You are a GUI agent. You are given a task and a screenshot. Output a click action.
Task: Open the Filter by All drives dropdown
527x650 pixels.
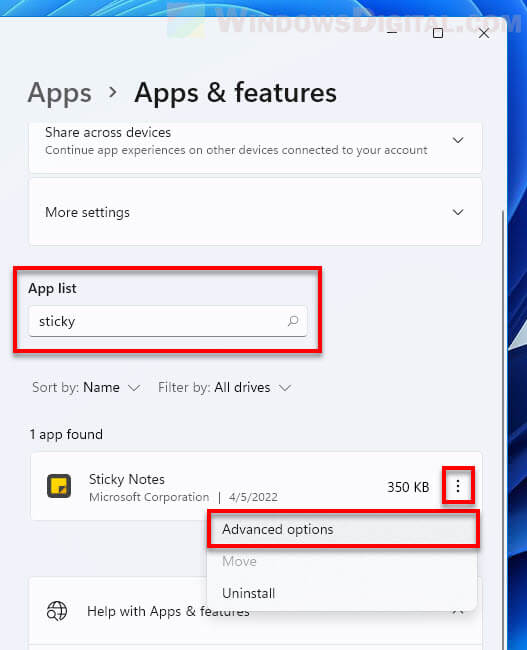224,387
